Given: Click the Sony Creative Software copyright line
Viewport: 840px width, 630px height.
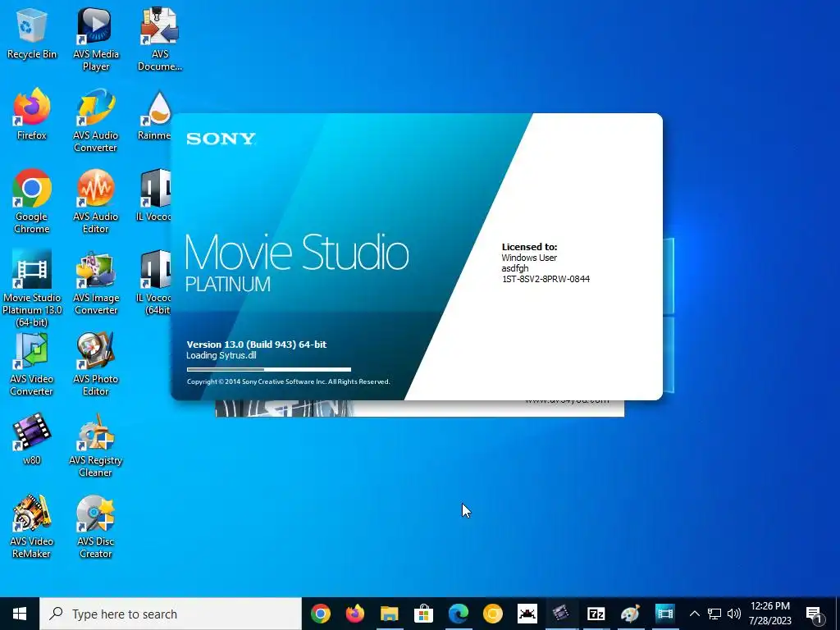Looking at the screenshot, I should [288, 382].
